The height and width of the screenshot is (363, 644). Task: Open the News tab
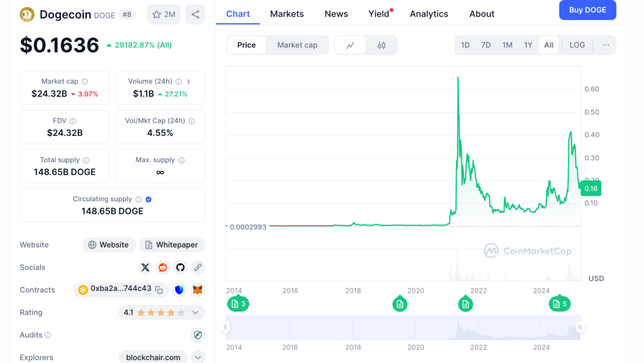[x=336, y=14]
